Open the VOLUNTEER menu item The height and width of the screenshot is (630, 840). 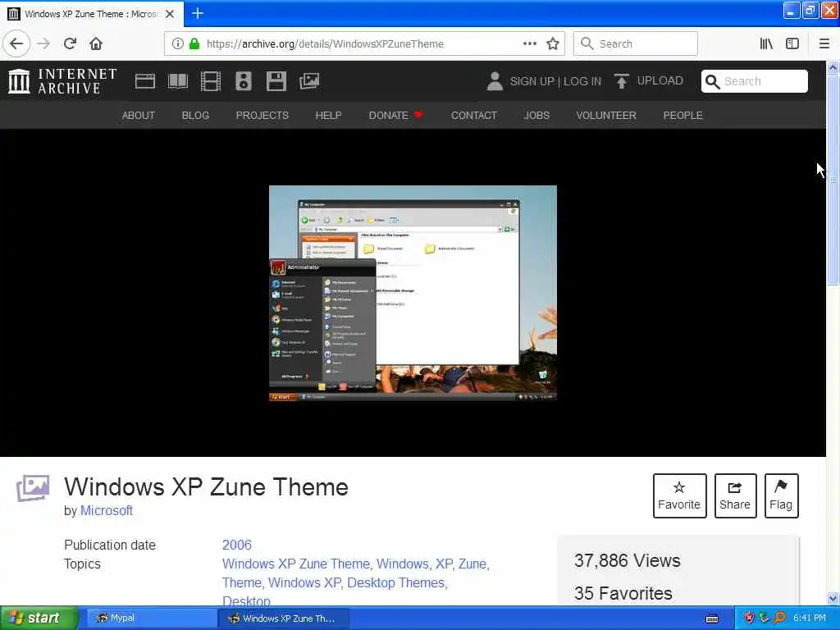click(606, 115)
